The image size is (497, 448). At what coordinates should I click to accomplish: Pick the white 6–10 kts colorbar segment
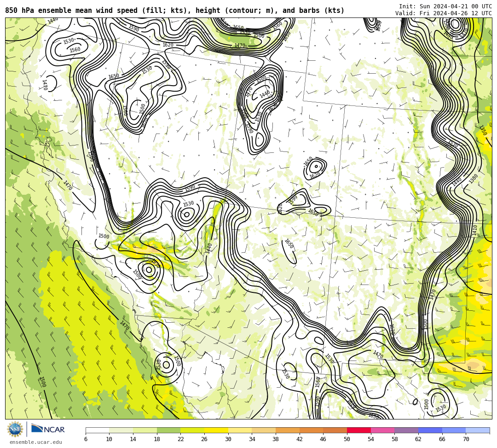(97, 430)
